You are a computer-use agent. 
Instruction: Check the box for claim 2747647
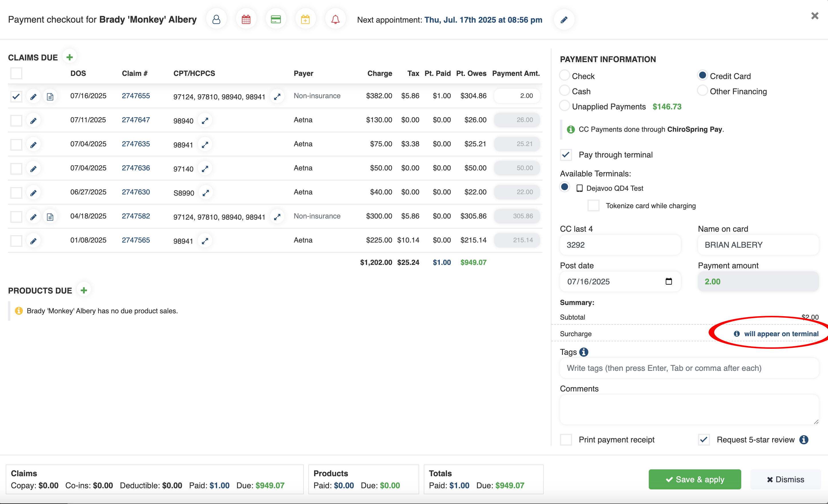pos(16,120)
